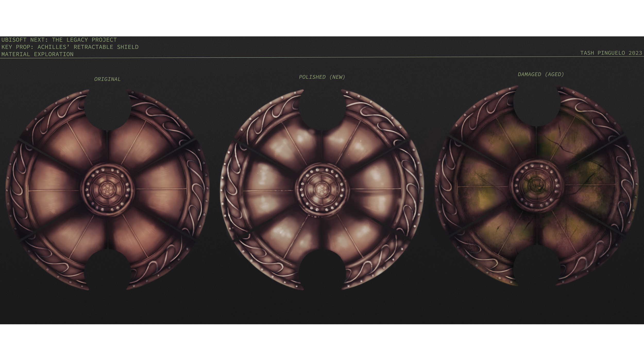Image resolution: width=644 pixels, height=362 pixels.
Task: Click the DAMAGED (AGED) label
Action: [x=541, y=74]
